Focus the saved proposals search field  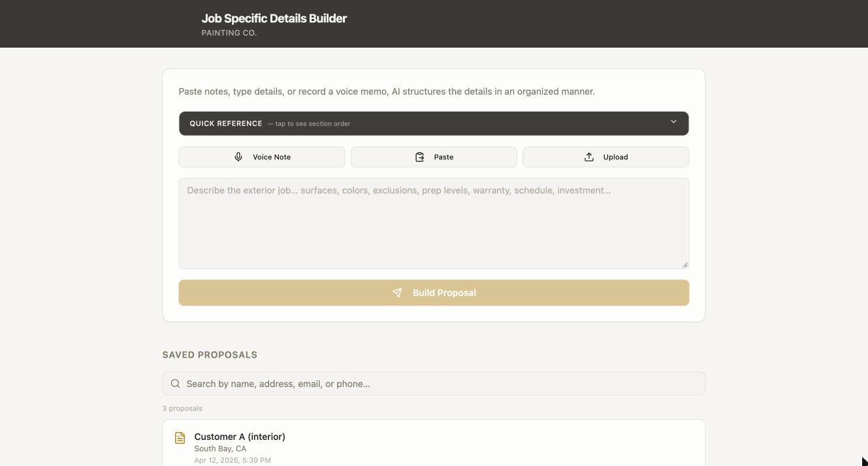(x=434, y=384)
